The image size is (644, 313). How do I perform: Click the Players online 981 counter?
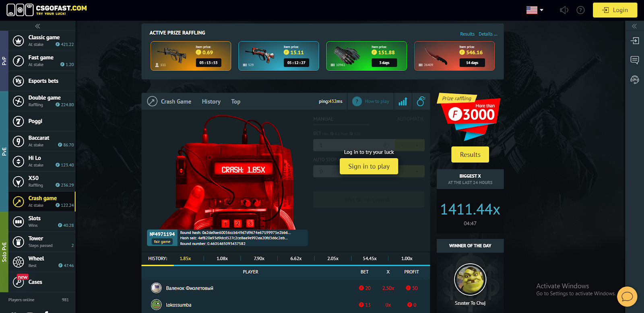[39, 300]
